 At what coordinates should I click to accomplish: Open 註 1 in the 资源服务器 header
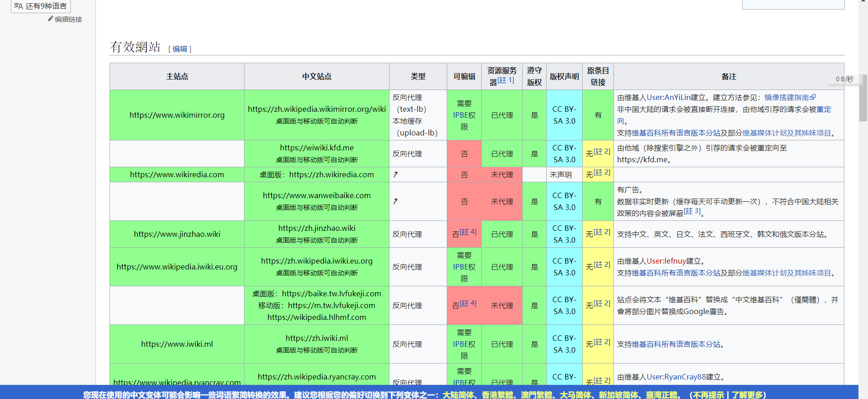tap(506, 80)
